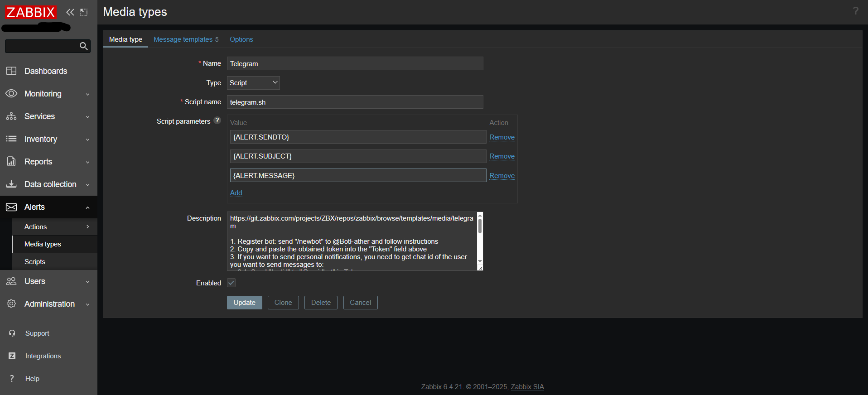Hide sidebar using the compact view icon
The width and height of the screenshot is (868, 395).
[84, 12]
